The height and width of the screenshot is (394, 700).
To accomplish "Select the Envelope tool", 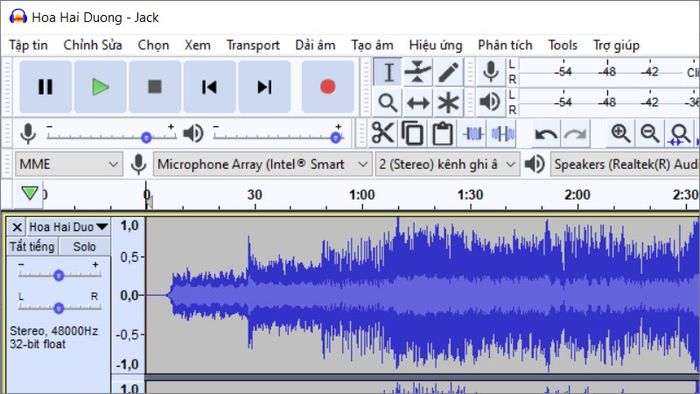I will 417,72.
